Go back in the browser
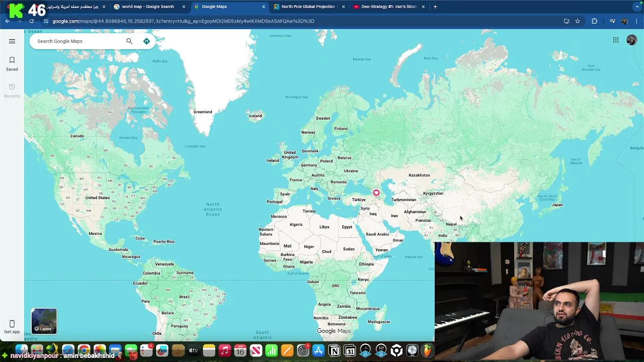The width and height of the screenshot is (644, 362). (8, 21)
